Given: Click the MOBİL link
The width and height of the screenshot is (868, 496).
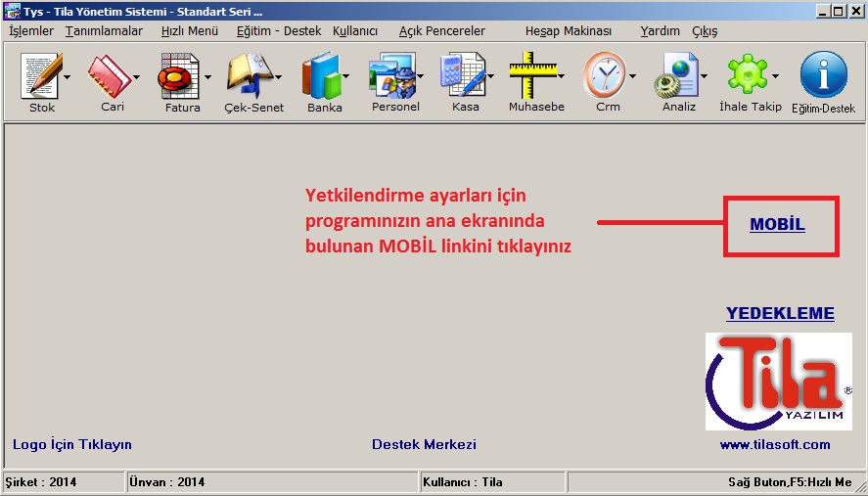Looking at the screenshot, I should 777,225.
